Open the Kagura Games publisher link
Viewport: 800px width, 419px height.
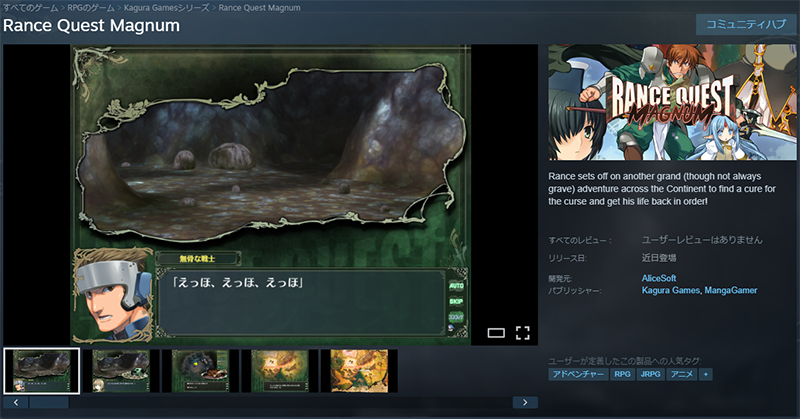[x=672, y=290]
